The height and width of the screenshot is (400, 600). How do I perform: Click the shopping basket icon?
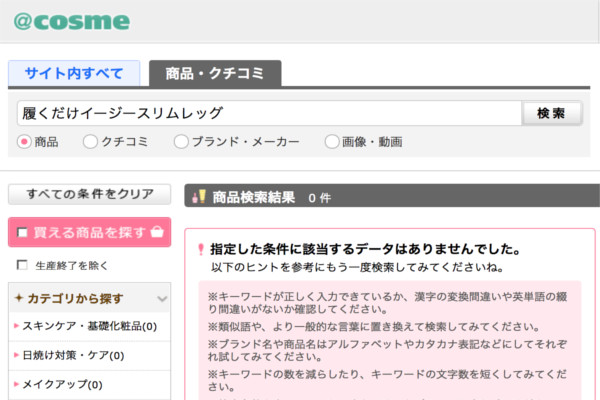click(x=157, y=232)
